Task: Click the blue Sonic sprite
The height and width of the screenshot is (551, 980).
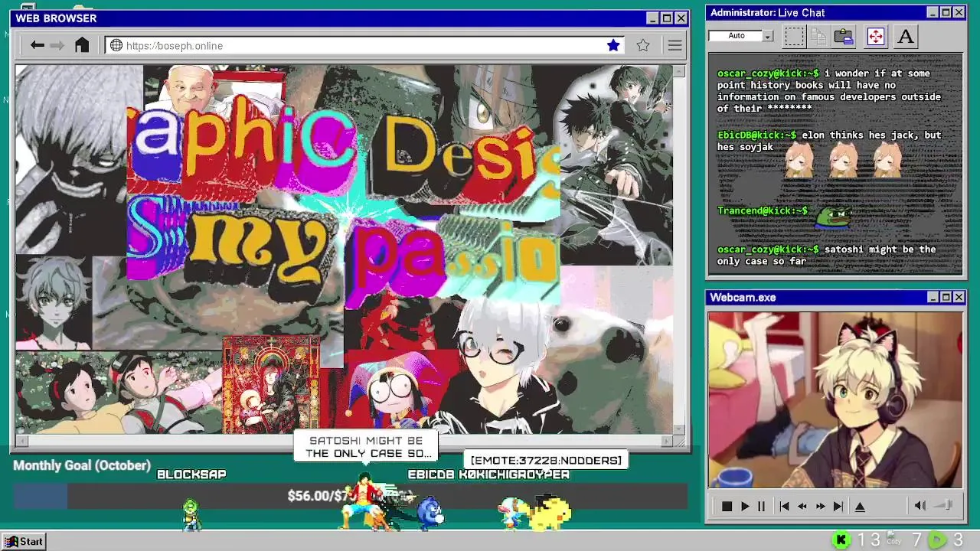Action: coord(430,512)
